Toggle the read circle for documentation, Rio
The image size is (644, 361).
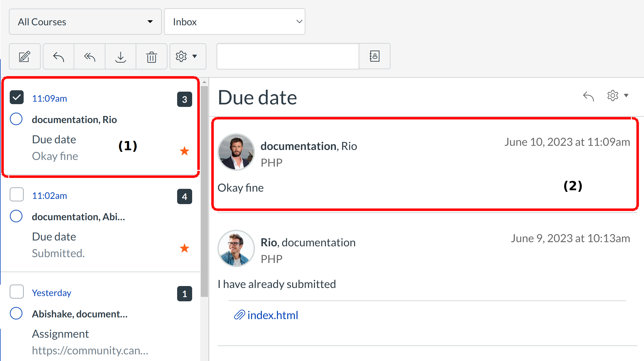16,119
